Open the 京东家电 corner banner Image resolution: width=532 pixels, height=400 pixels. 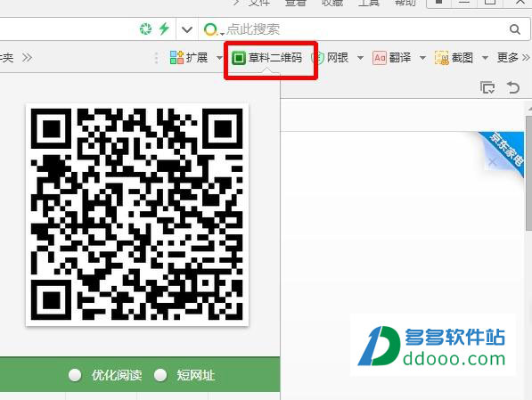pos(506,150)
